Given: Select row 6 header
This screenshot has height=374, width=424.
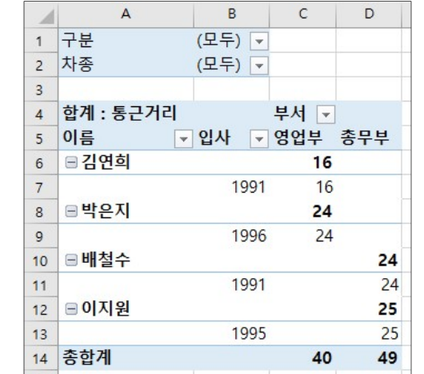Looking at the screenshot, I should click(41, 163).
